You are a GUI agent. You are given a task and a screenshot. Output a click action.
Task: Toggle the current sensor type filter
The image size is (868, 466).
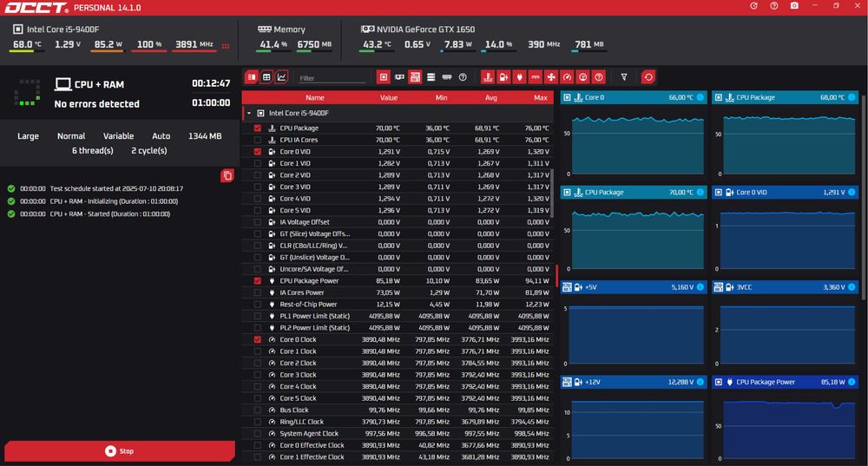tap(536, 77)
